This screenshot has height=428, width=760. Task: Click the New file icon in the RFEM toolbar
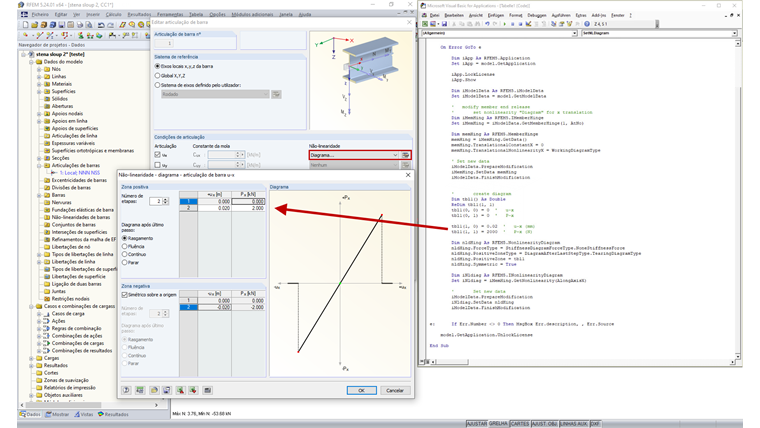point(26,25)
